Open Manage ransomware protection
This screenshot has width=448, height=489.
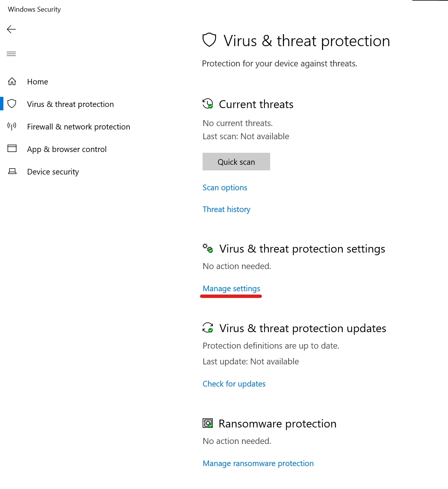click(x=258, y=463)
